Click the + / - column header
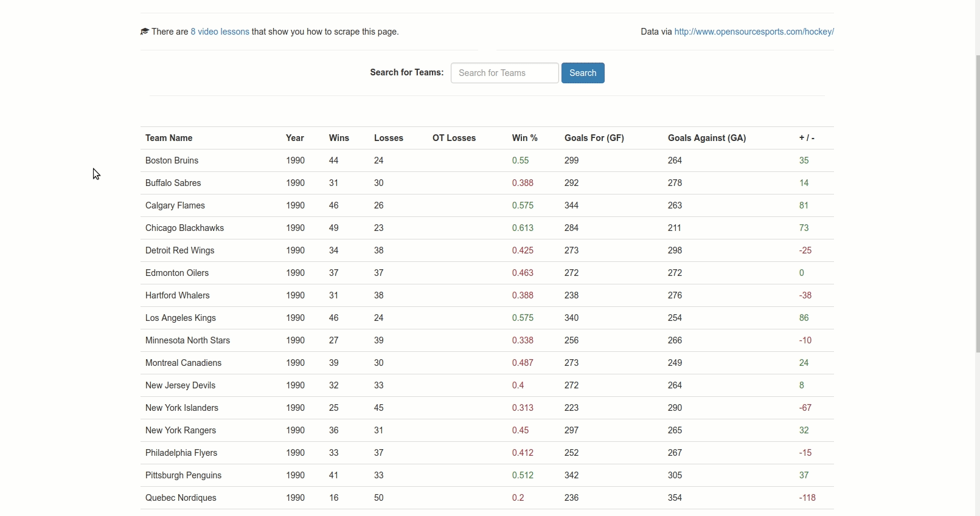 (807, 138)
